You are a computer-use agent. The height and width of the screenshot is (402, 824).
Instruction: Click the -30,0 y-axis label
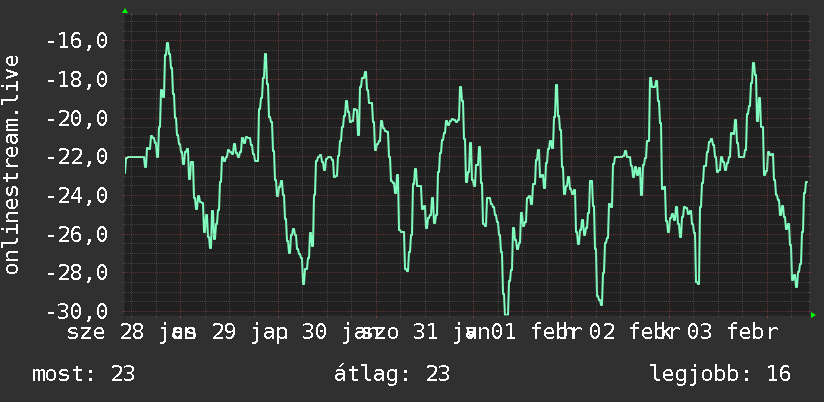77,311
